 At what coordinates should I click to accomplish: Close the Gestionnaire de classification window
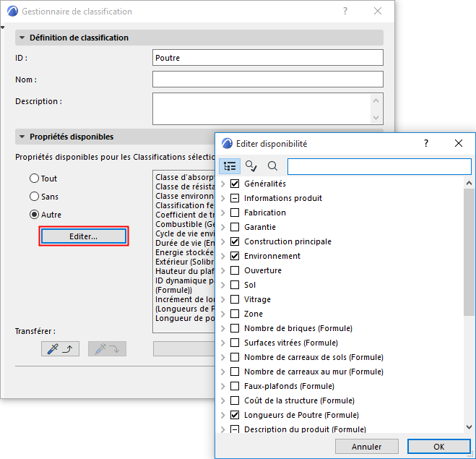[378, 12]
